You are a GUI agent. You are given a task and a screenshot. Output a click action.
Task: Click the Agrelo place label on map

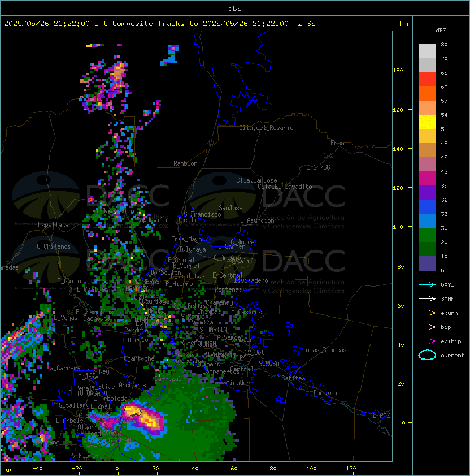point(138,340)
